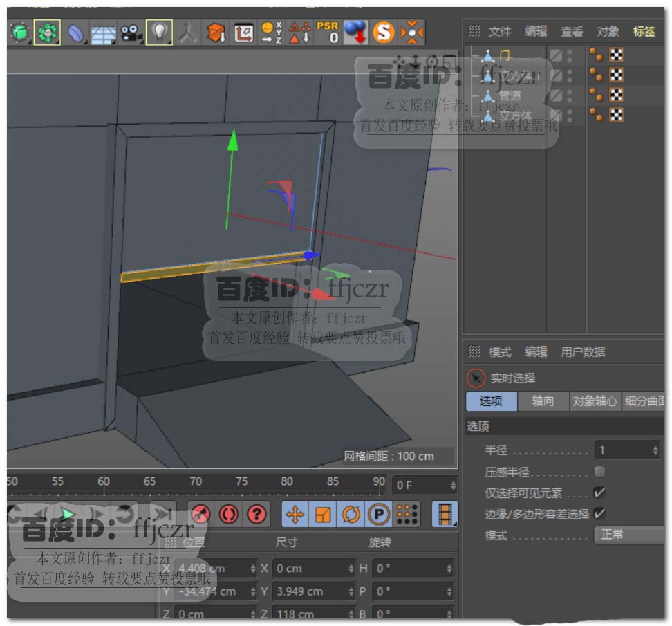The height and width of the screenshot is (626, 672).
Task: Open the green Array generator tool
Action: (47, 33)
